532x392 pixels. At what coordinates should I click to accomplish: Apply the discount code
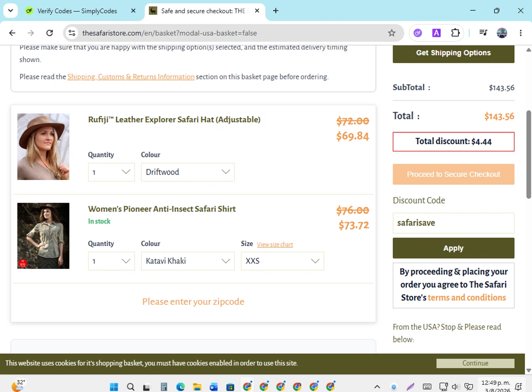[x=453, y=248]
